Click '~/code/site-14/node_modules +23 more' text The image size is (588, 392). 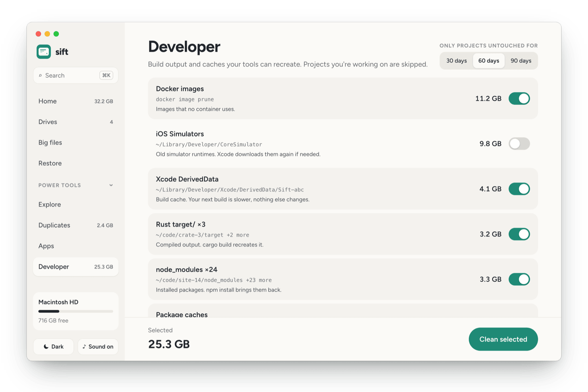point(214,280)
